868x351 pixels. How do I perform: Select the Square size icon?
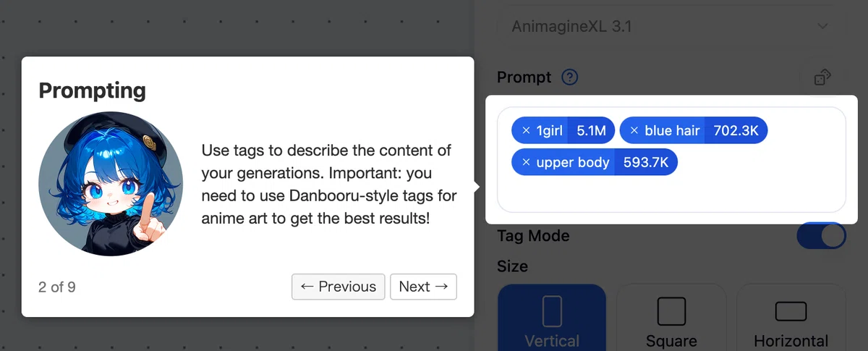click(x=671, y=311)
